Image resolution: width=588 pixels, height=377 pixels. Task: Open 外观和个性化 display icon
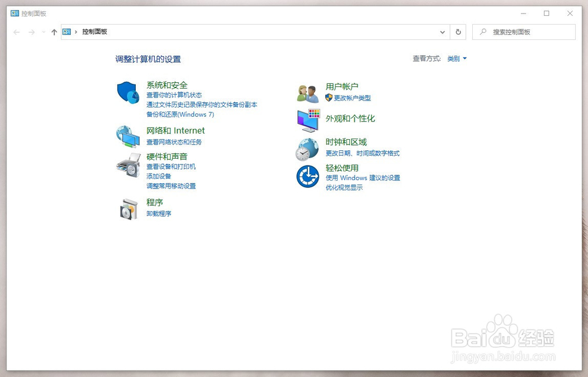pos(306,120)
